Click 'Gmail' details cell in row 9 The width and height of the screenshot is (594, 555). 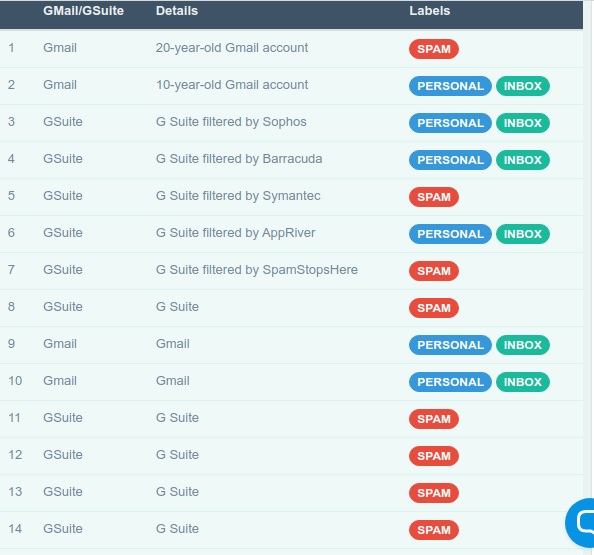click(x=173, y=344)
